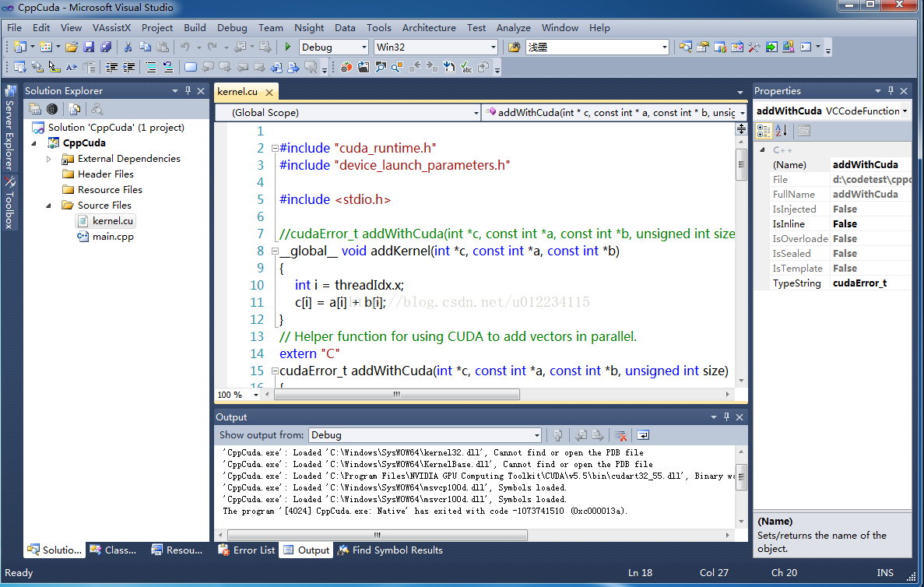
Task: Open the Architecture menu
Action: click(x=428, y=28)
